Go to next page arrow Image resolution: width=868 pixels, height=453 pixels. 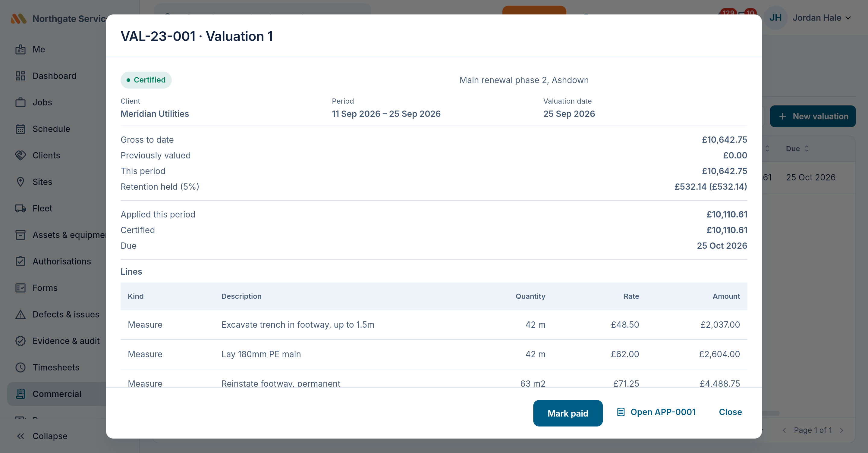[x=841, y=430]
